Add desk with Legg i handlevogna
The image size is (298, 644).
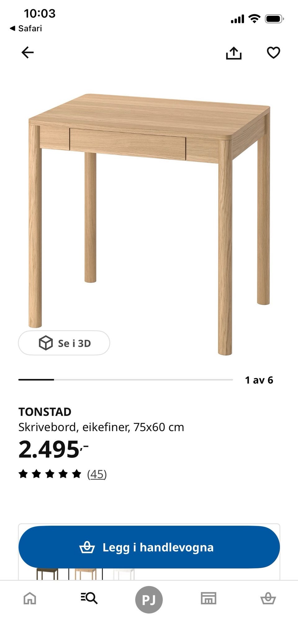[x=149, y=547]
